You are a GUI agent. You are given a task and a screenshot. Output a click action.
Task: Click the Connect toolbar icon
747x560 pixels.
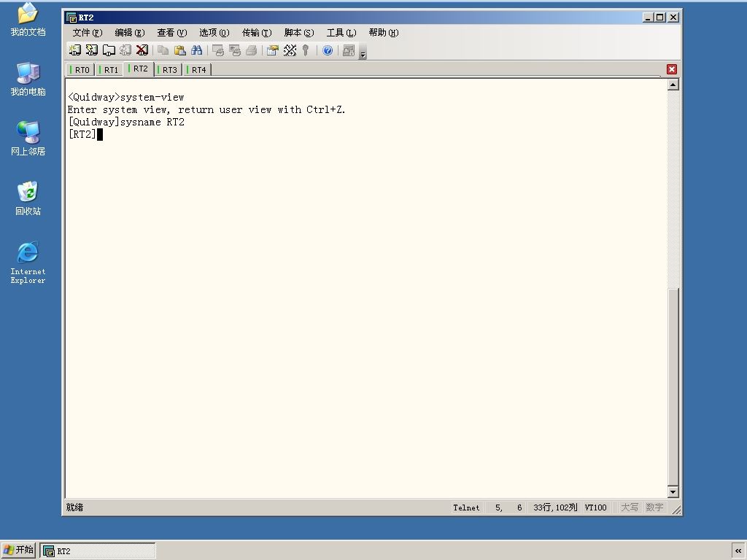tap(75, 50)
